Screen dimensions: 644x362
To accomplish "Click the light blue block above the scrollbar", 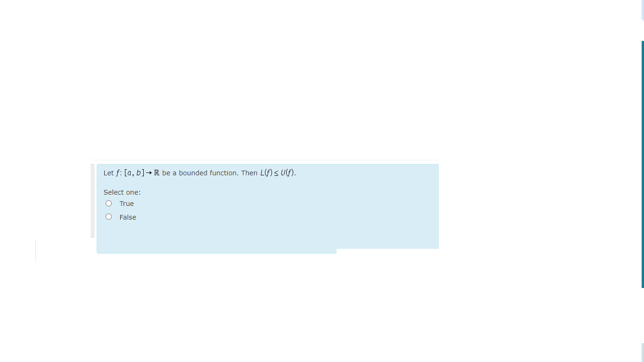I will point(643,10).
